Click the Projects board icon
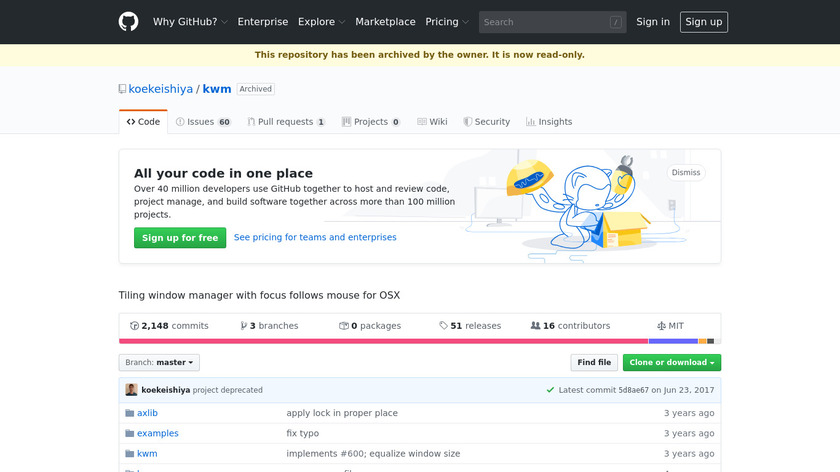 click(347, 122)
